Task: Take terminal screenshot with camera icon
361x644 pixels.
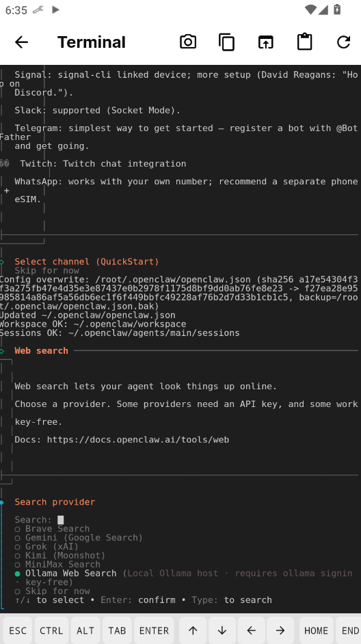Action: tap(188, 42)
